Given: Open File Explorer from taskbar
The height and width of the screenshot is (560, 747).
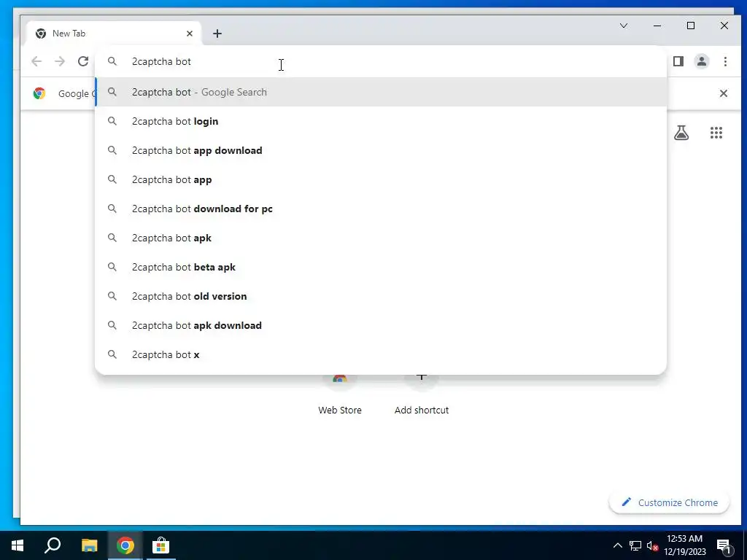Looking at the screenshot, I should pos(89,545).
